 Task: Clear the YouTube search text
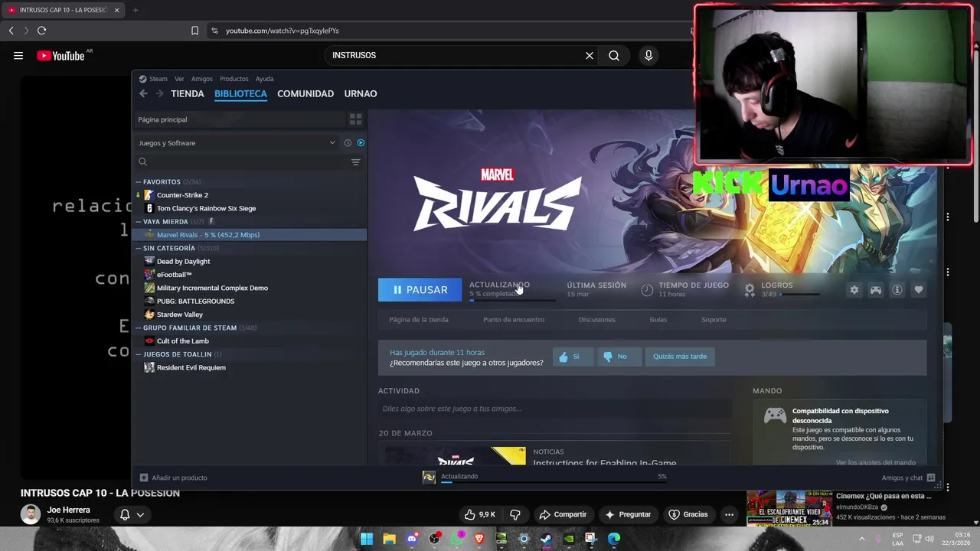[x=590, y=55]
